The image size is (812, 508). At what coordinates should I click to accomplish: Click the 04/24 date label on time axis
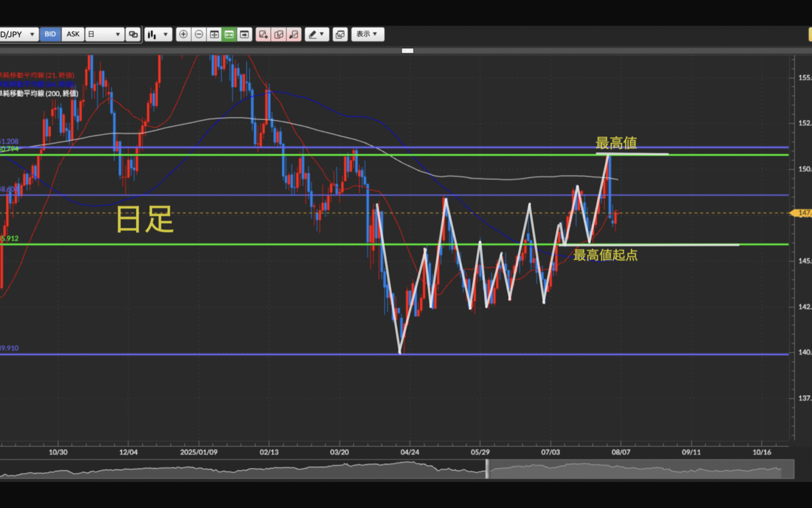(410, 452)
